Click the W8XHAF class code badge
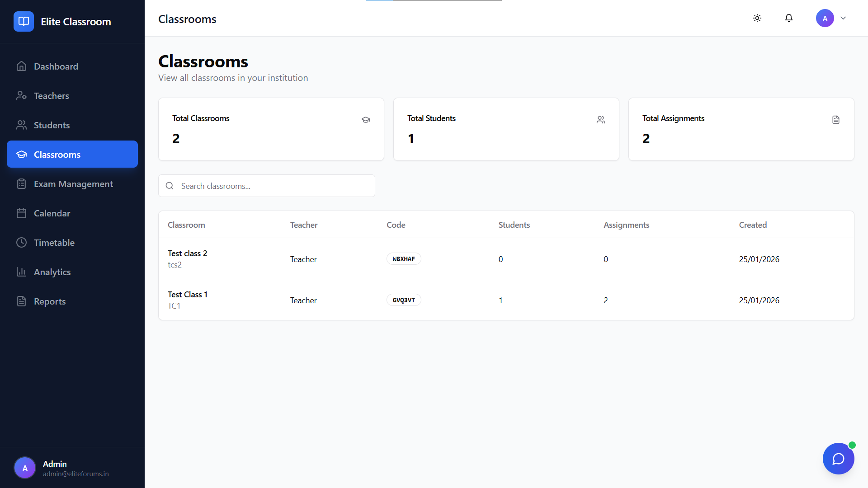 (403, 259)
